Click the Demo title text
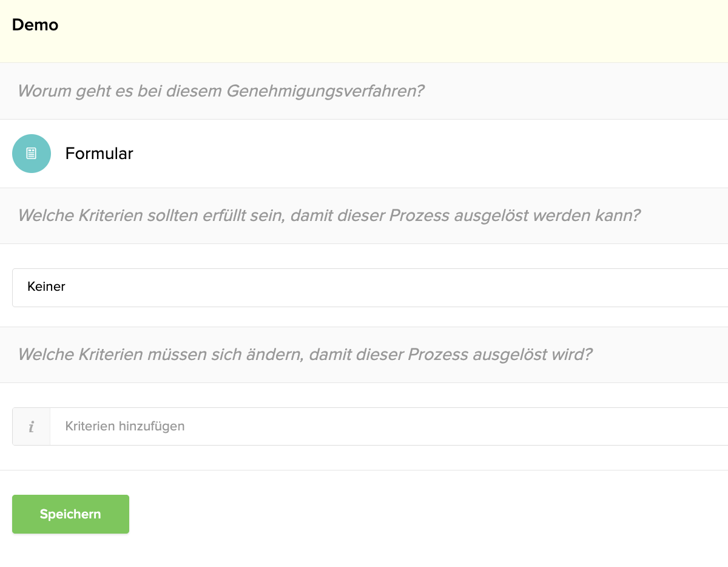The height and width of the screenshot is (567, 728). point(35,25)
